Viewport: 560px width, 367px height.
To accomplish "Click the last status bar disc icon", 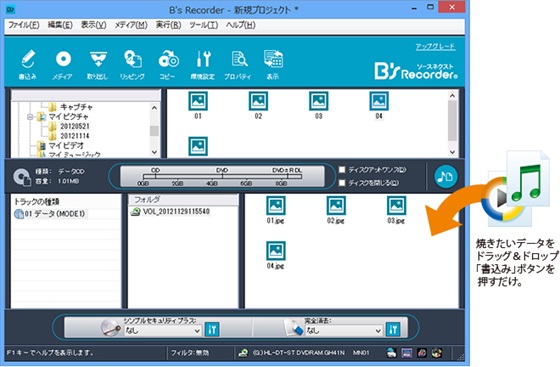I will (437, 353).
